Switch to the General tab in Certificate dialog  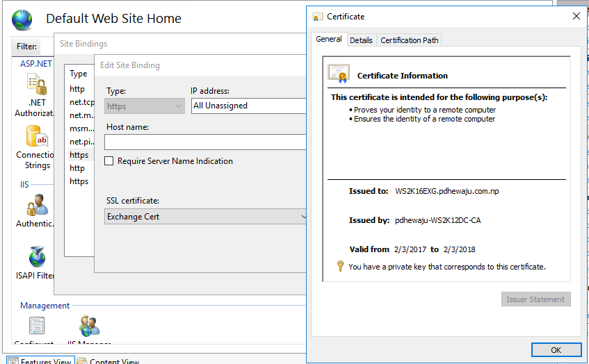tap(329, 39)
